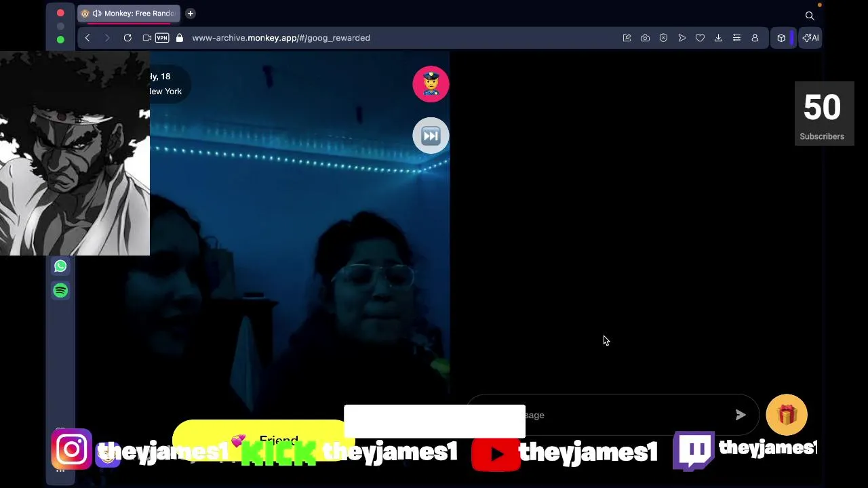Open WhatsApp from the browser sidebar
This screenshot has height=488, width=868.
point(60,266)
